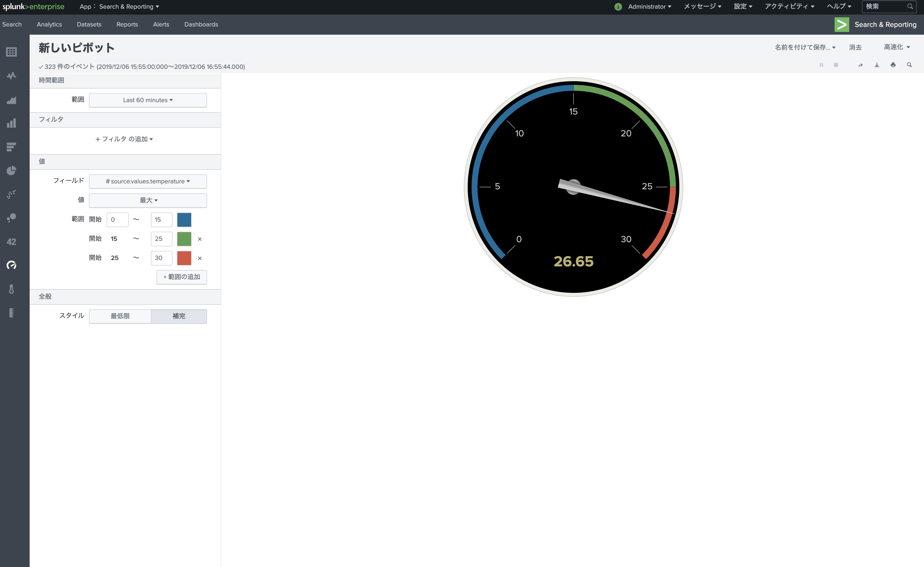Click the share job arrow icon
Screen dimensions: 924x567
click(x=860, y=65)
